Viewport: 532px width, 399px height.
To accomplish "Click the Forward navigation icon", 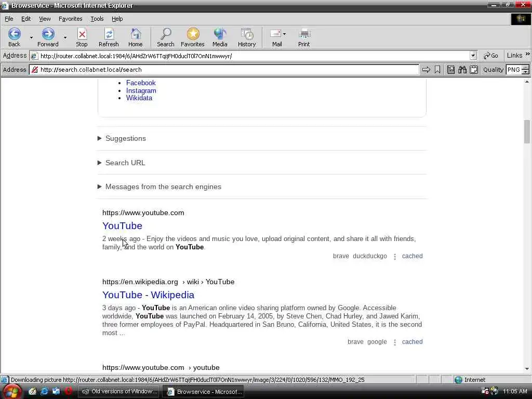I will 48,37.
